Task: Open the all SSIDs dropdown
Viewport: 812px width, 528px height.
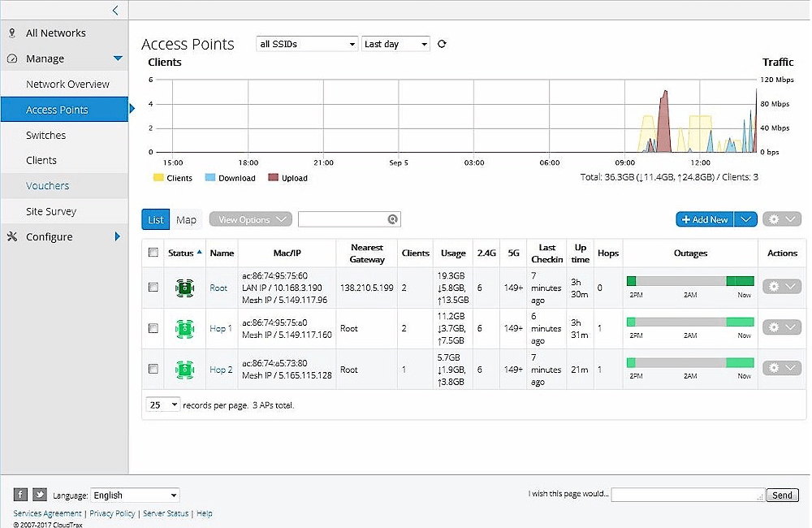Action: click(307, 44)
